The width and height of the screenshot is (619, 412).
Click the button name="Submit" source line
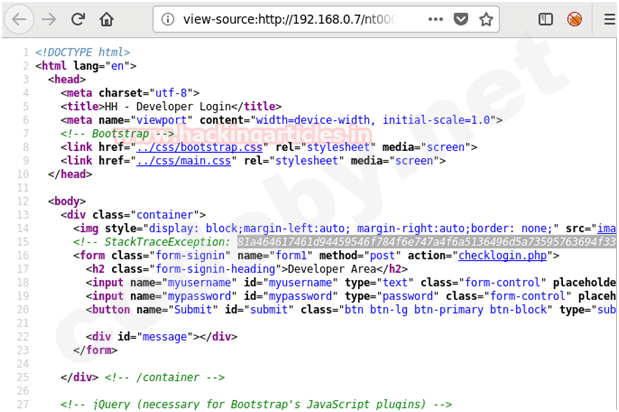click(351, 309)
